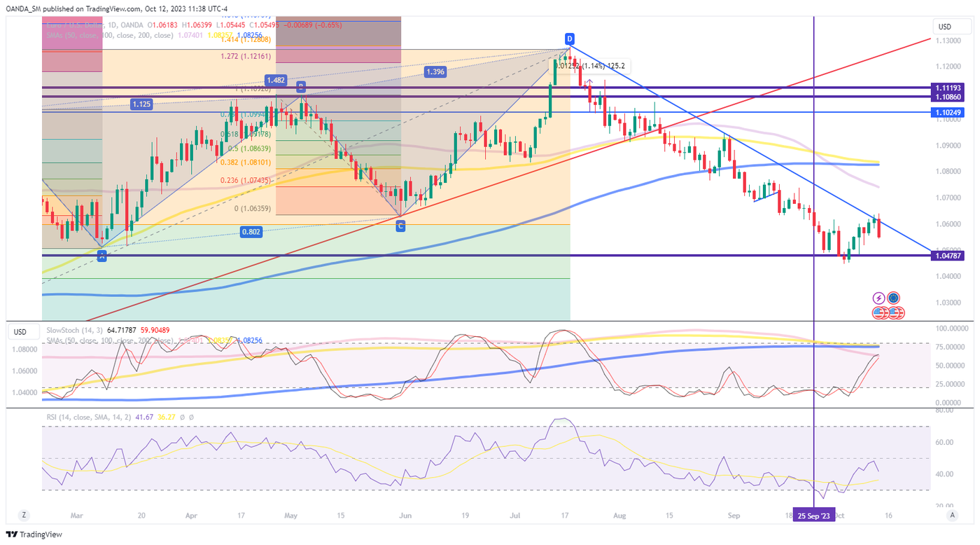Select the pattern point B marker
The image size is (980, 545).
[x=300, y=86]
